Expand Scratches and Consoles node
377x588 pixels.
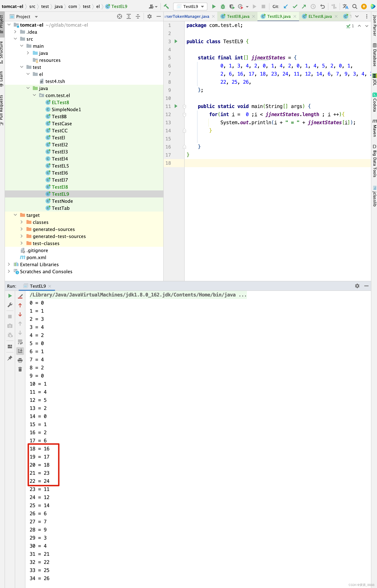pyautogui.click(x=9, y=271)
